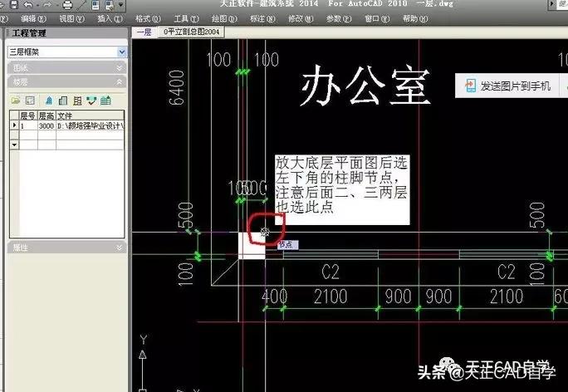Switch to the 一层 drawing tab
This screenshot has height=392, width=568.
point(144,32)
